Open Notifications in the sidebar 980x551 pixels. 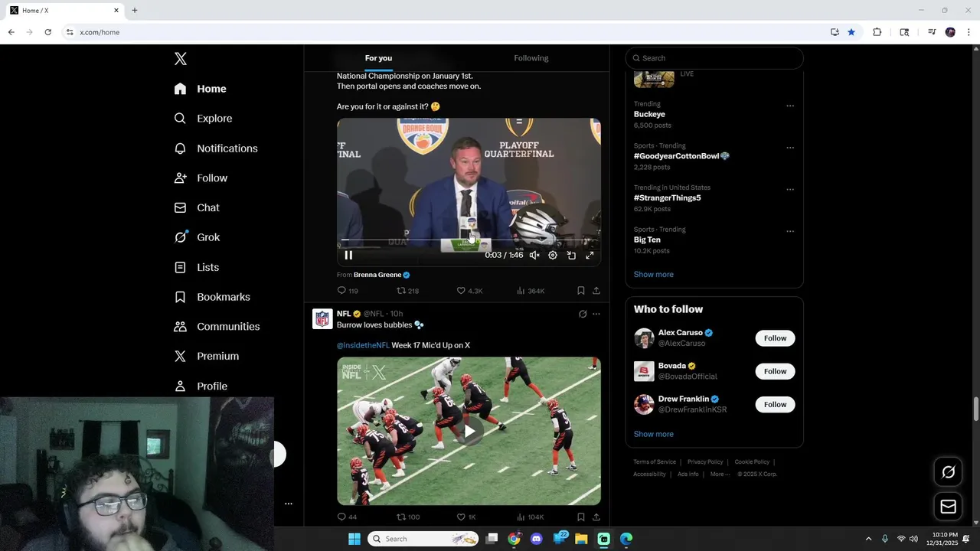point(216,148)
